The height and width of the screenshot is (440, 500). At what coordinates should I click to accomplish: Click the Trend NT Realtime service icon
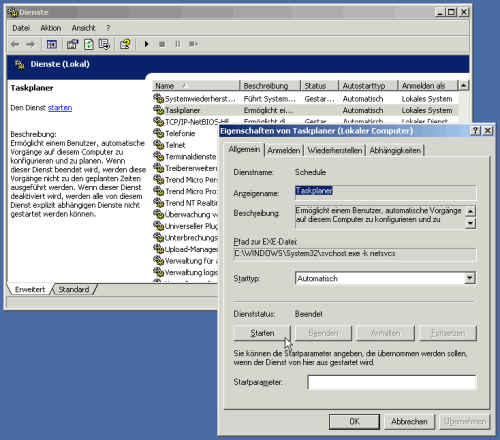pos(158,203)
